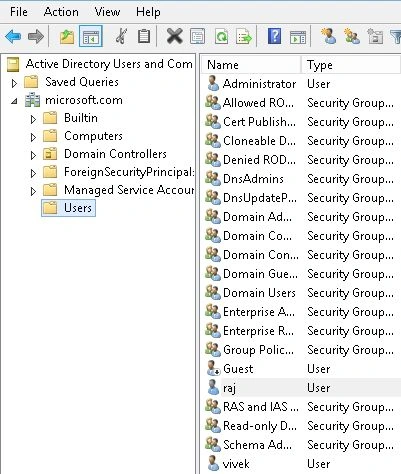Viewport: 401px width, 474px height.
Task: Click the Domain Controllers OU folder icon
Action: (50, 154)
